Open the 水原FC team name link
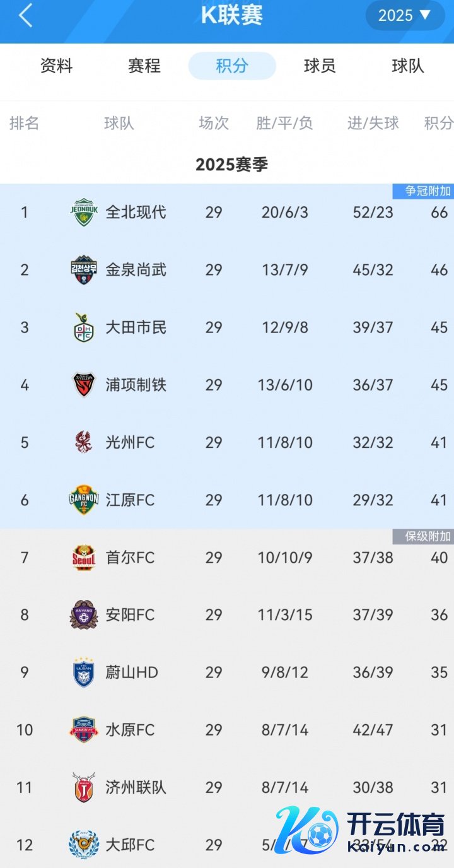The width and height of the screenshot is (454, 868). [x=130, y=730]
